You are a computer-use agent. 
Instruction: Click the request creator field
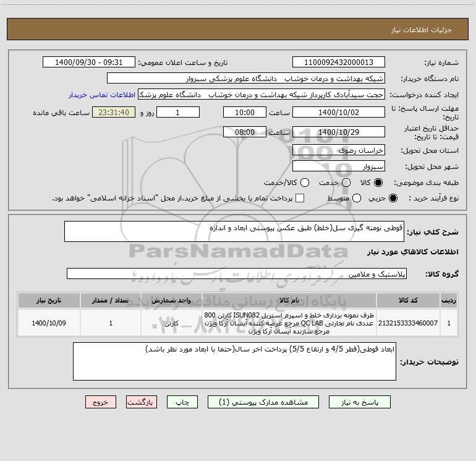(261, 94)
